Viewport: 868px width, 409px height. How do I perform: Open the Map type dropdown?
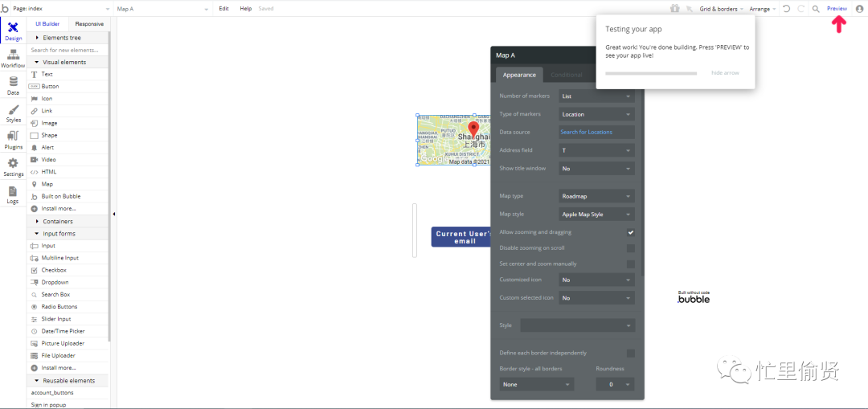(596, 196)
